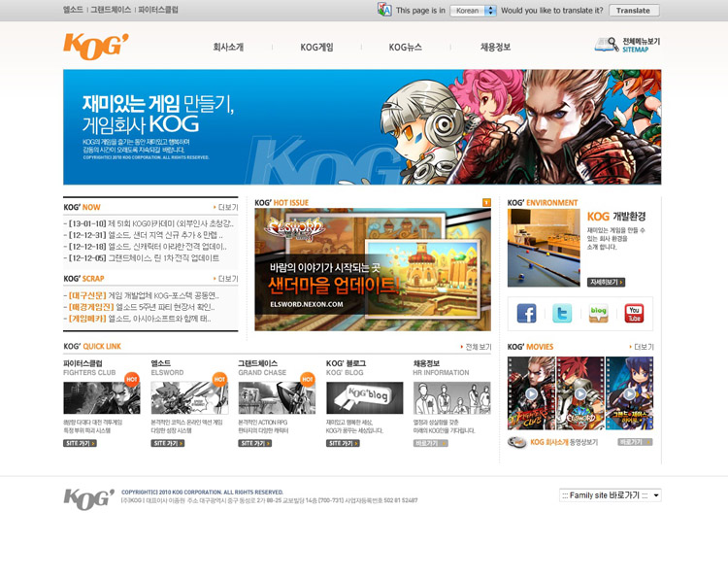
Task: Play the Elsword movie
Action: click(x=580, y=393)
